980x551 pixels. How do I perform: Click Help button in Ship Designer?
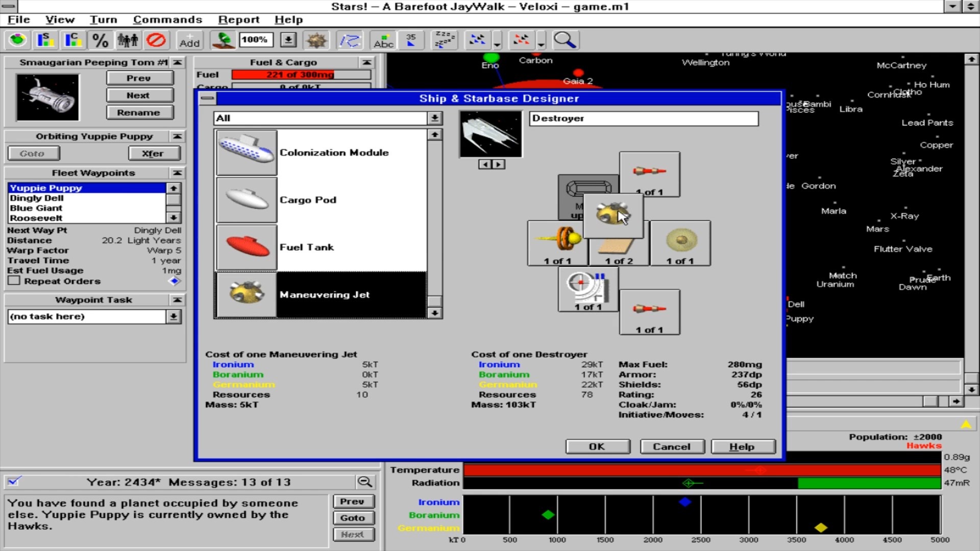tap(743, 446)
